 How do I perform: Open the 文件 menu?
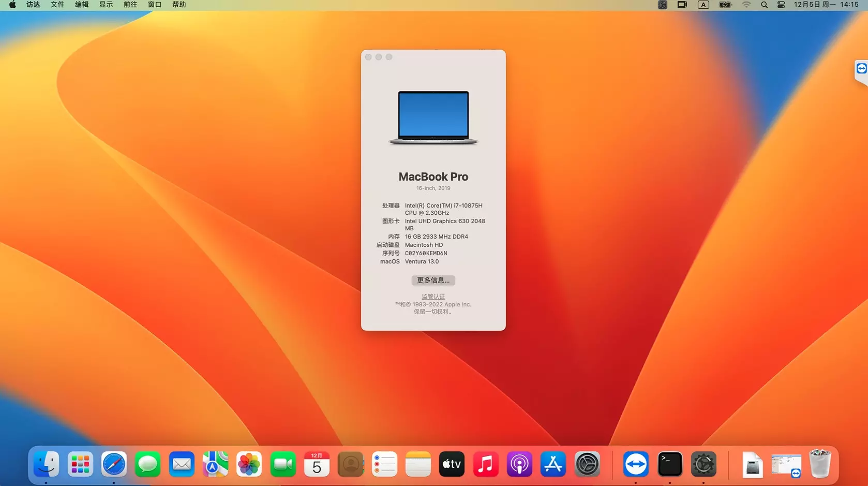point(57,5)
